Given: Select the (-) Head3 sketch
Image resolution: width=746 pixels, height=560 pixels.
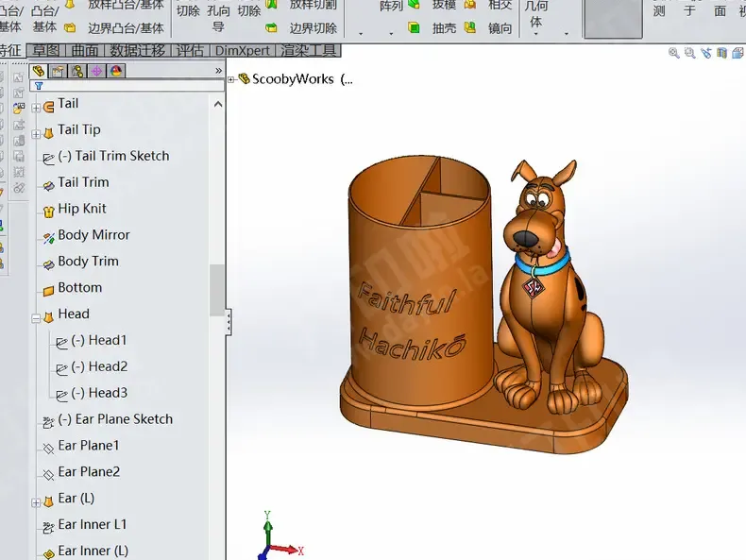Looking at the screenshot, I should [99, 393].
